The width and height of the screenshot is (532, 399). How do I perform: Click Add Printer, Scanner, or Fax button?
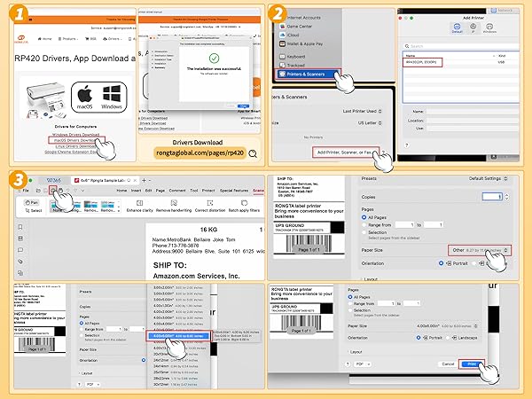(x=345, y=153)
